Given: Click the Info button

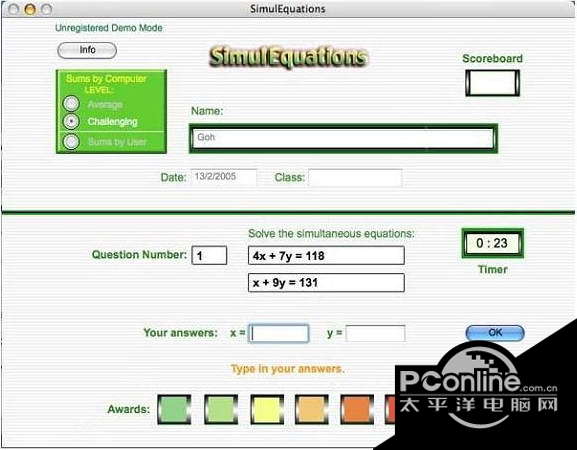Looking at the screenshot, I should tap(87, 50).
